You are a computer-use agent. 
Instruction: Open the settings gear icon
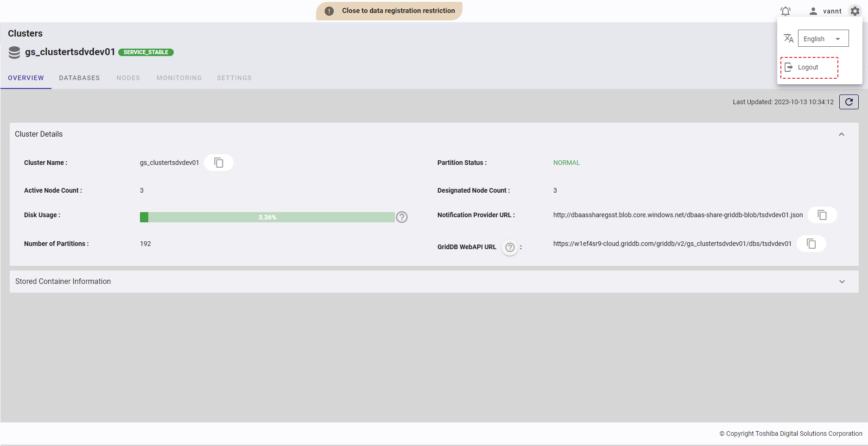855,11
